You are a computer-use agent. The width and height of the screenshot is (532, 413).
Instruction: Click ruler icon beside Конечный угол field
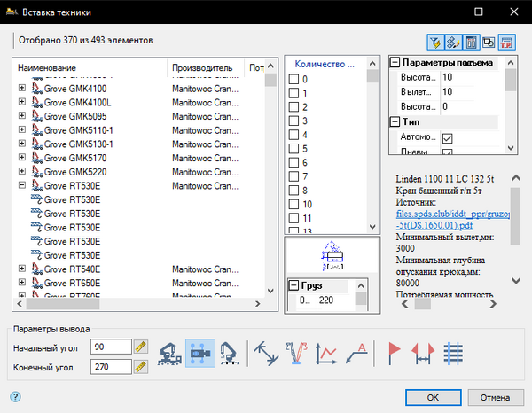click(x=140, y=367)
